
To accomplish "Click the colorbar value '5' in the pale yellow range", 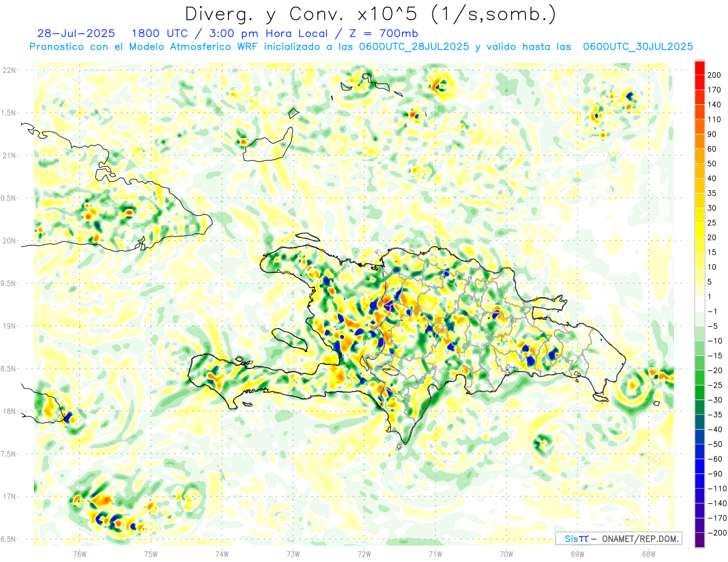I will [711, 282].
